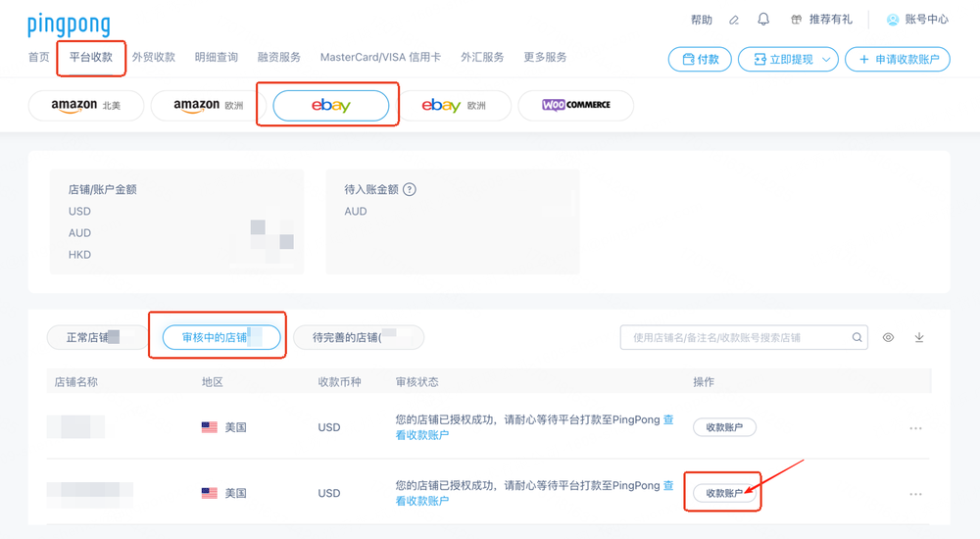
Task: Click the edit pencil icon in header
Action: click(734, 20)
